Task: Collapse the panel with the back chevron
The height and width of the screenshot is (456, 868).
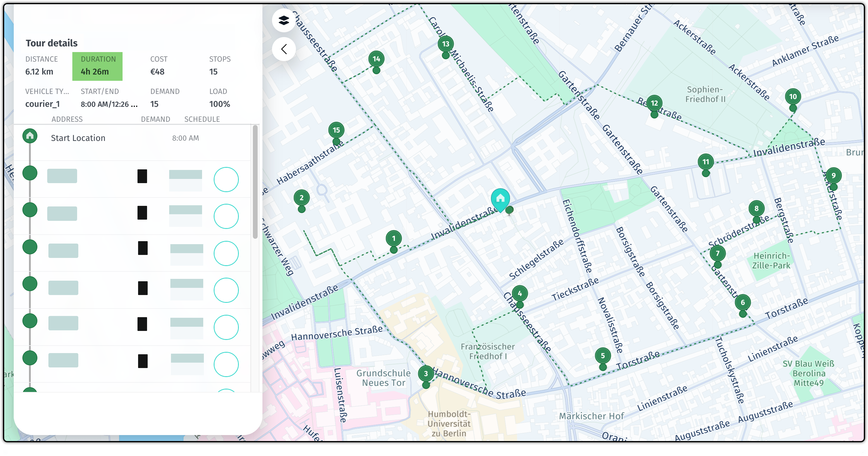Action: (283, 49)
